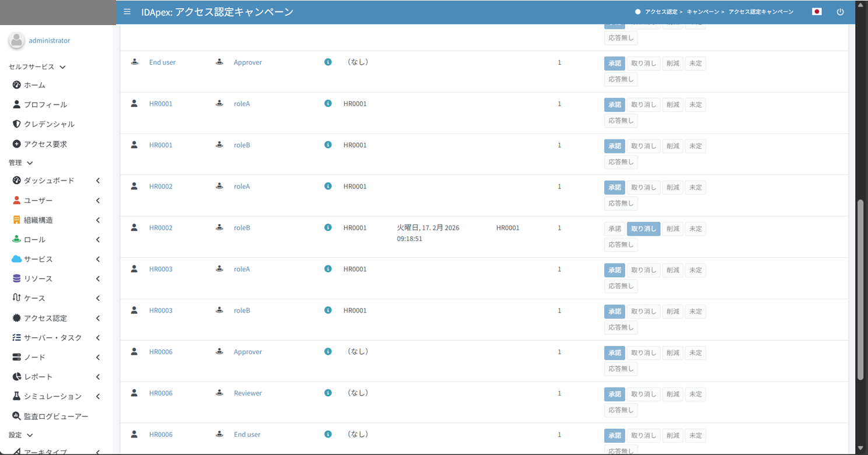Click the キャンペーン breadcrumb link
This screenshot has width=868, height=455.
(x=703, y=12)
